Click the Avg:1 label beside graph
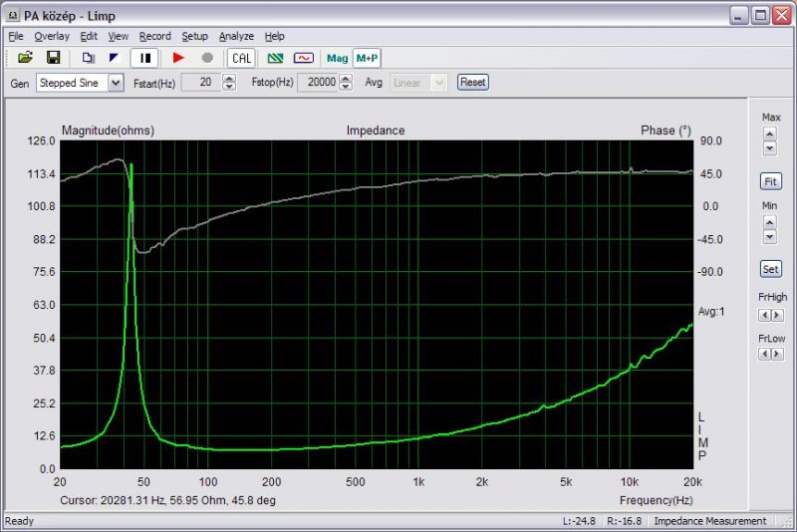This screenshot has height=532, width=797. click(711, 312)
